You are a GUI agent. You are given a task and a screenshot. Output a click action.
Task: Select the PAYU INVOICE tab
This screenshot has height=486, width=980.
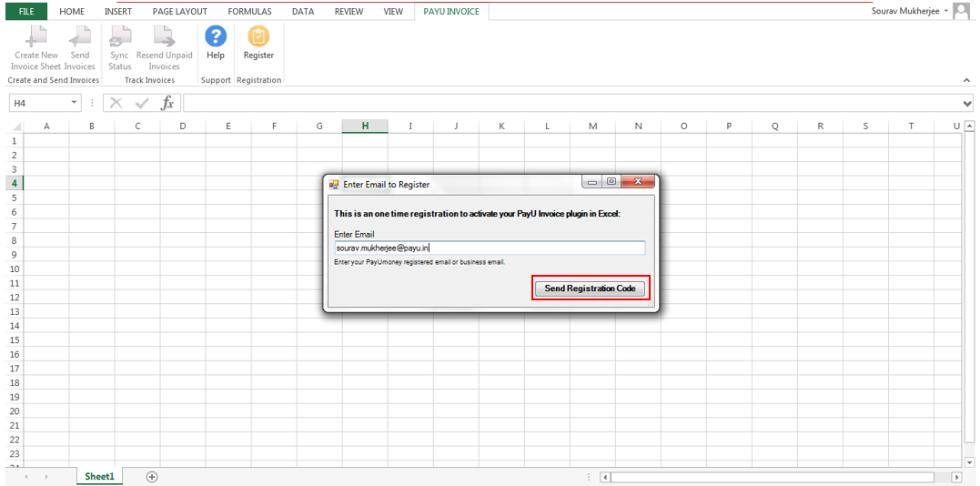pos(451,11)
